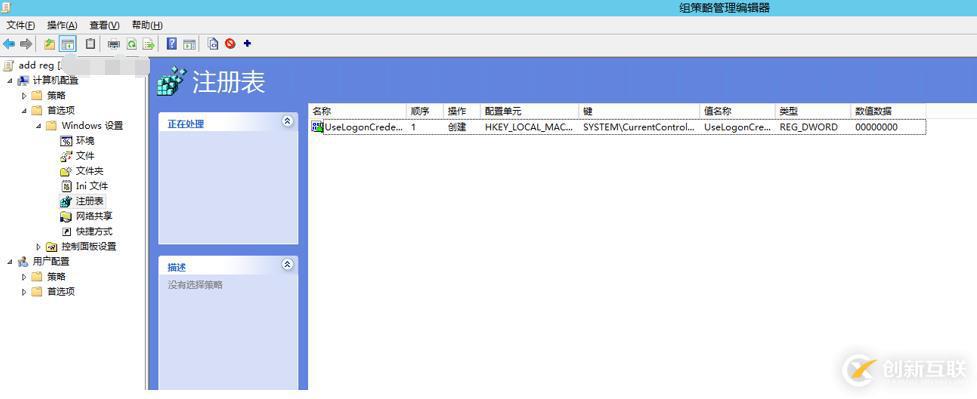
Task: Sort by 名称 column header
Action: point(357,111)
